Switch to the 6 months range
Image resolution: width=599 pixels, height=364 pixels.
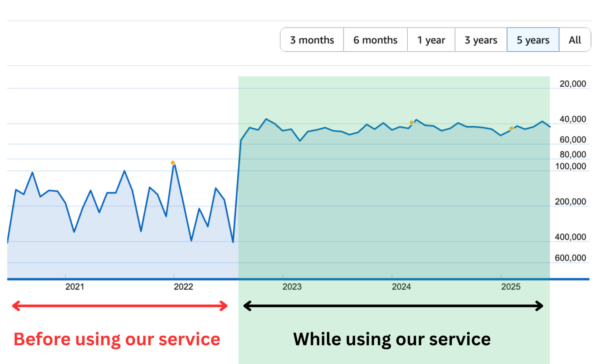(375, 40)
